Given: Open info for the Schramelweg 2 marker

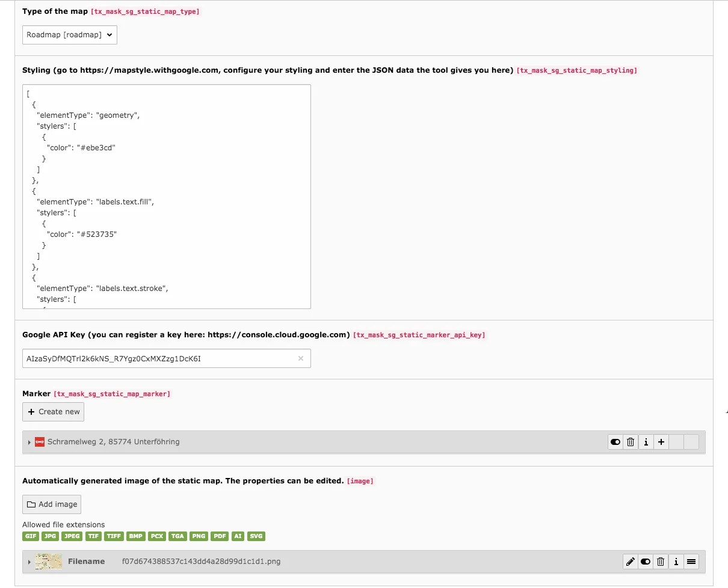Looking at the screenshot, I should click(x=646, y=442).
